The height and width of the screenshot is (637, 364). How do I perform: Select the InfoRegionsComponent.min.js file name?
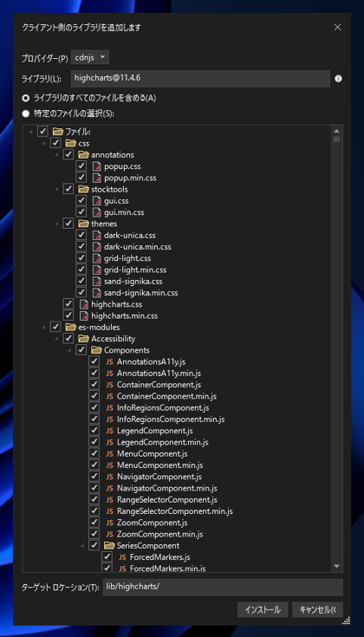[x=171, y=419]
